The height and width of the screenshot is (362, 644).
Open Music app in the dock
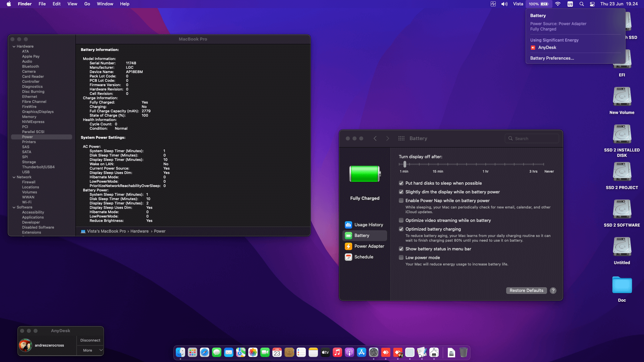point(337,352)
